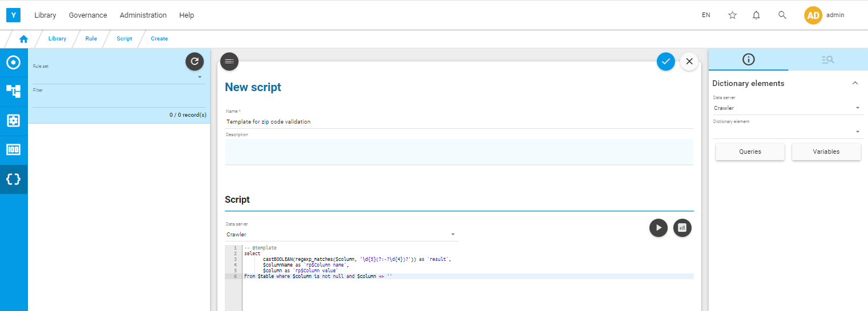Viewport: 868px width, 311px height.
Task: Save the new script with checkmark
Action: coord(666,62)
